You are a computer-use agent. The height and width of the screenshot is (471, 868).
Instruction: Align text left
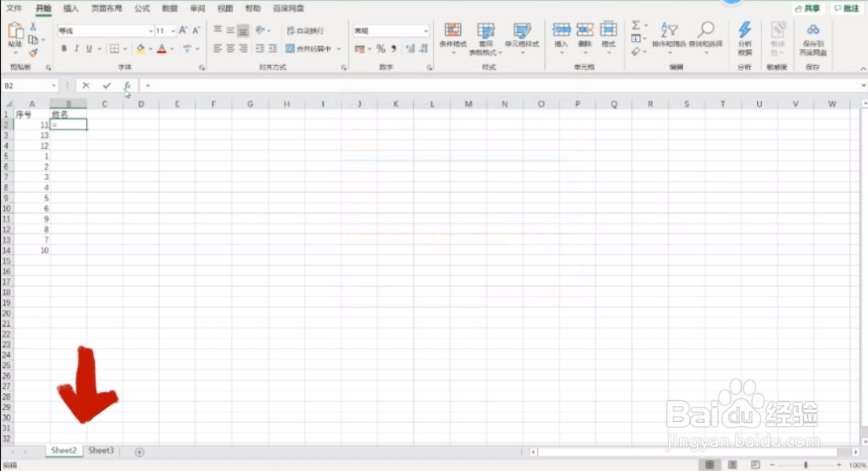pyautogui.click(x=218, y=49)
